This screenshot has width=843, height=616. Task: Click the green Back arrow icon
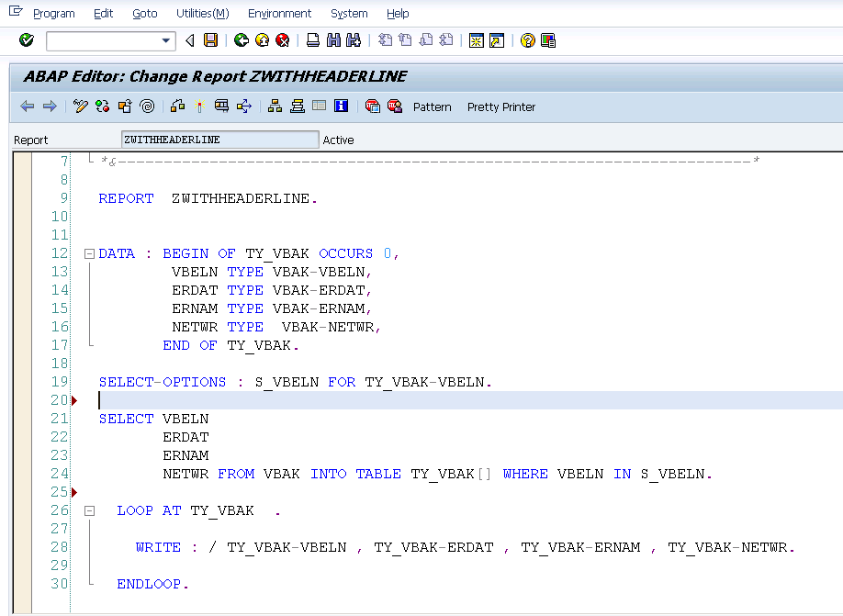pyautogui.click(x=241, y=40)
